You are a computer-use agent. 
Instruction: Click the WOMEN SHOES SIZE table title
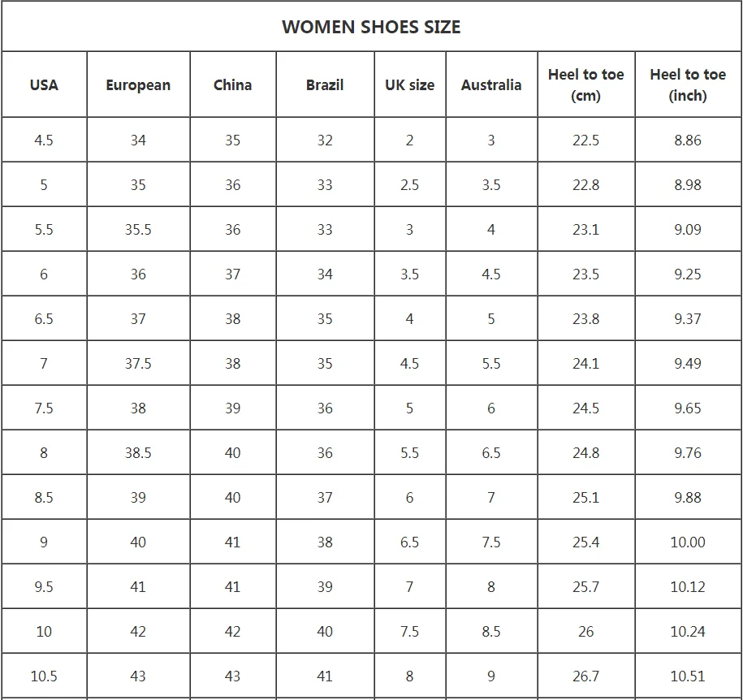[x=371, y=27]
